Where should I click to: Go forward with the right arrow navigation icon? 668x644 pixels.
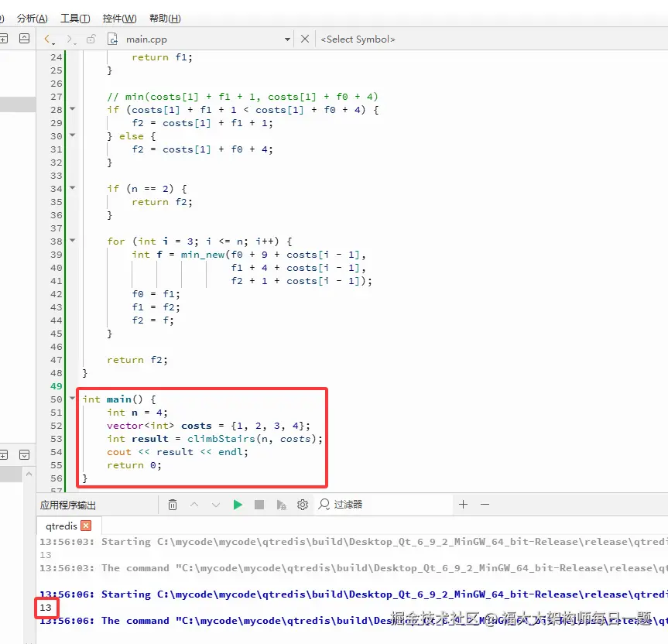pos(70,39)
